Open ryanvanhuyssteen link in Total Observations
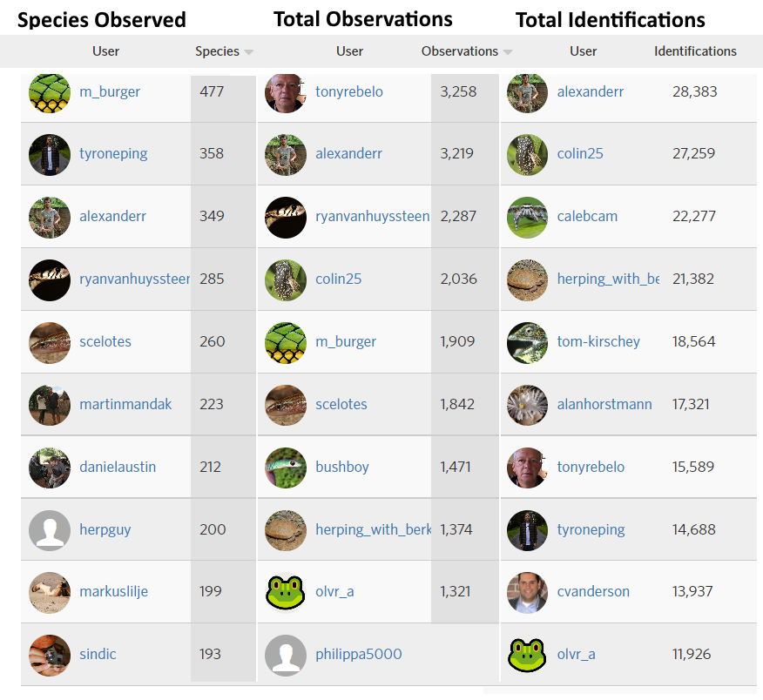Viewport: 763px width, 700px height. (x=372, y=217)
